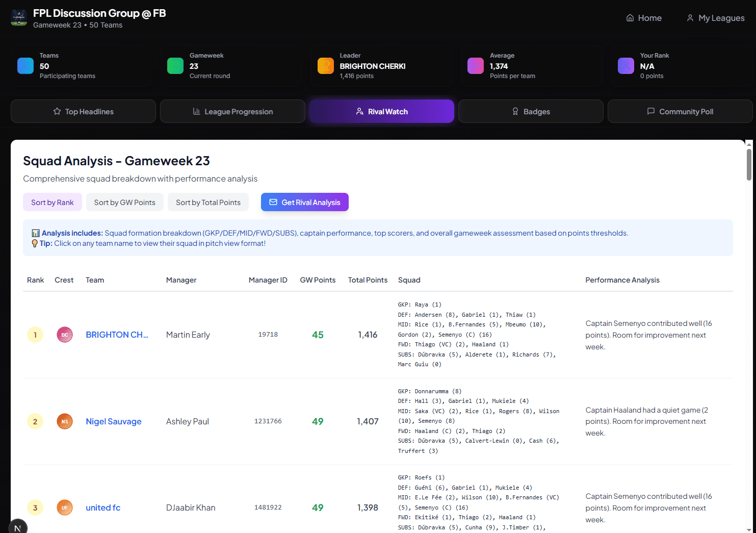This screenshot has width=756, height=533.
Task: Click the Nigel Sauvage NS crest
Action: [65, 421]
